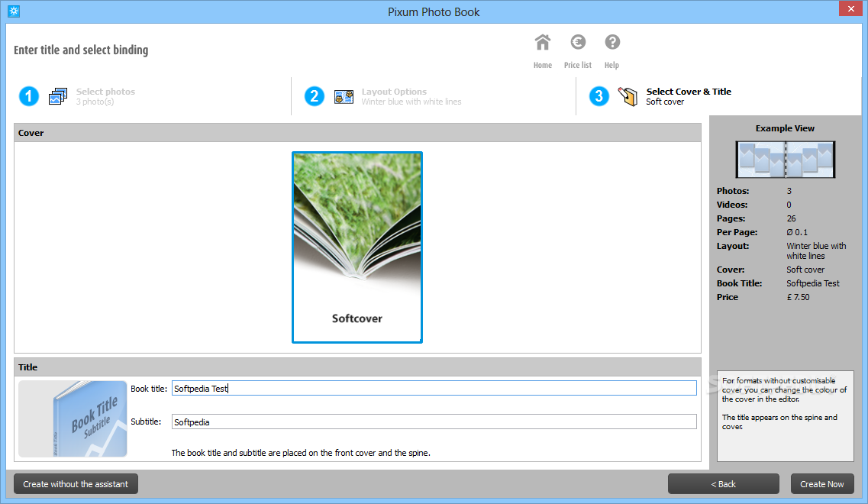Open the Help question mark icon
This screenshot has height=504, width=868.
click(x=612, y=42)
